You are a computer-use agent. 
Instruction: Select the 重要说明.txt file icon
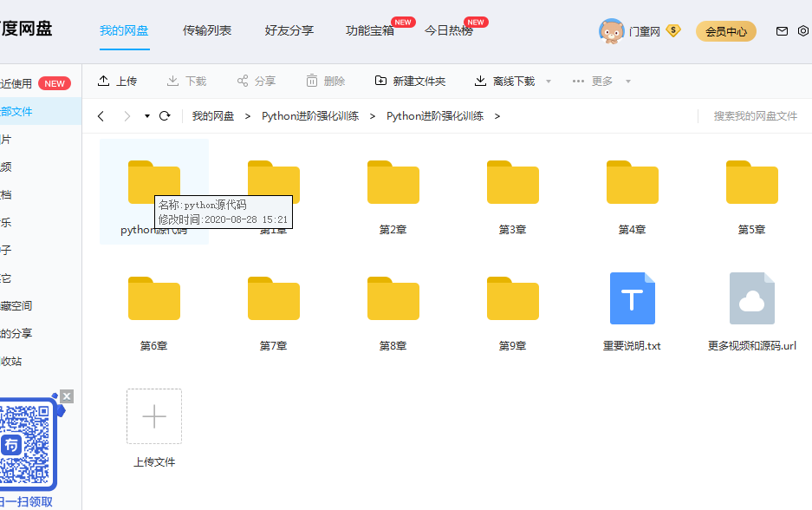pyautogui.click(x=633, y=298)
